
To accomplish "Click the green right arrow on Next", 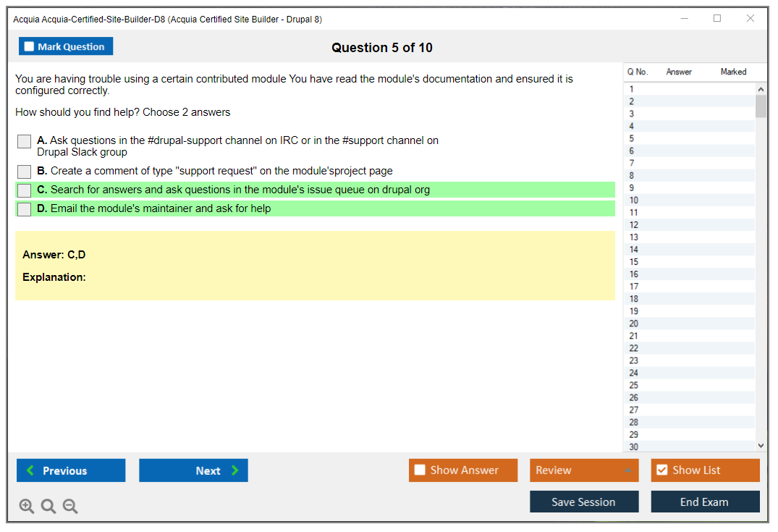I will coord(235,470).
